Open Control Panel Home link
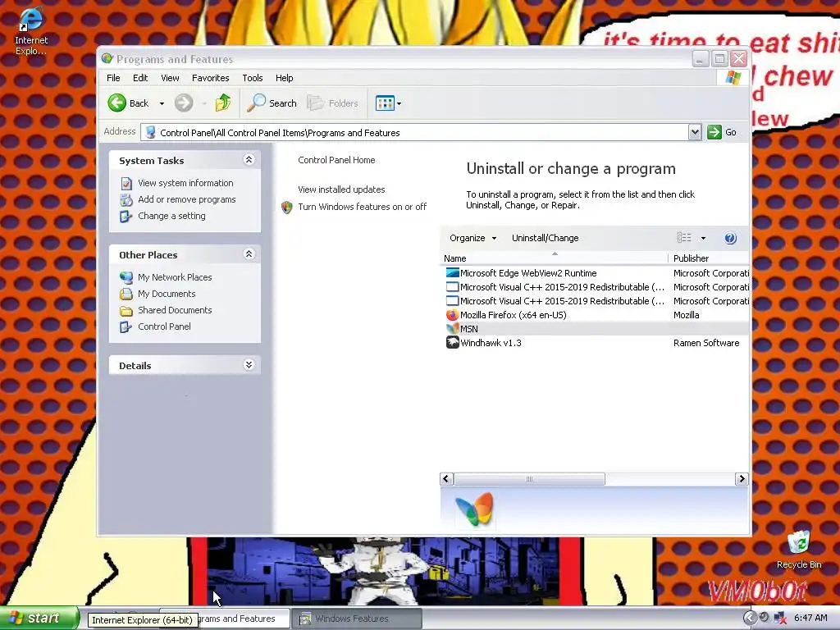 click(336, 160)
